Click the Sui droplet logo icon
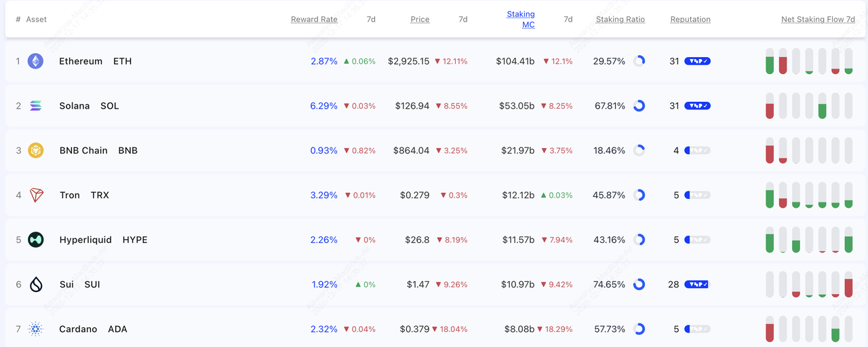This screenshot has height=347, width=868. click(x=35, y=285)
